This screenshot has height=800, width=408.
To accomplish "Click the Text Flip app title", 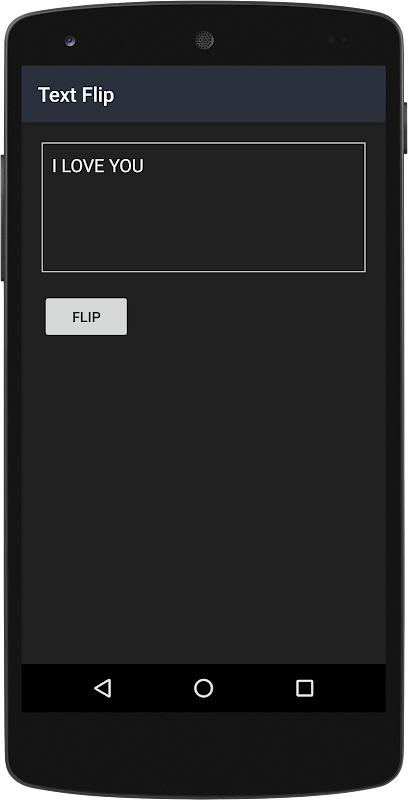I will point(76,95).
